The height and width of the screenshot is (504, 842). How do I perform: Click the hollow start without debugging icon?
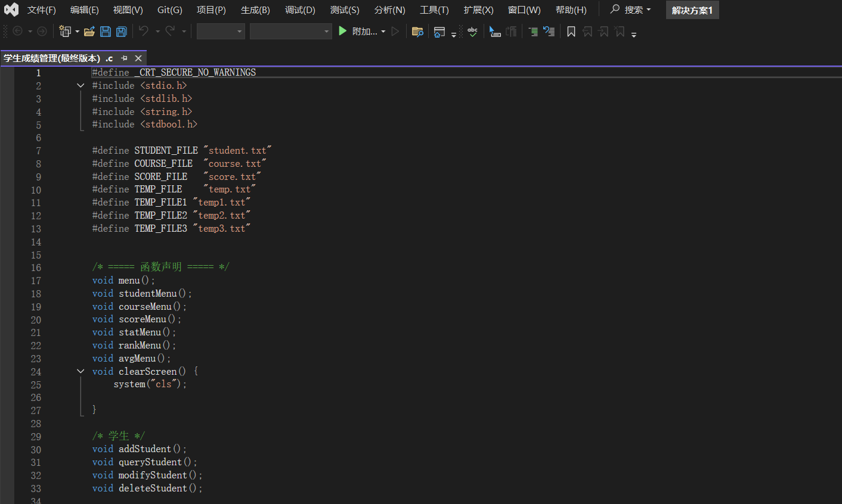pos(395,31)
